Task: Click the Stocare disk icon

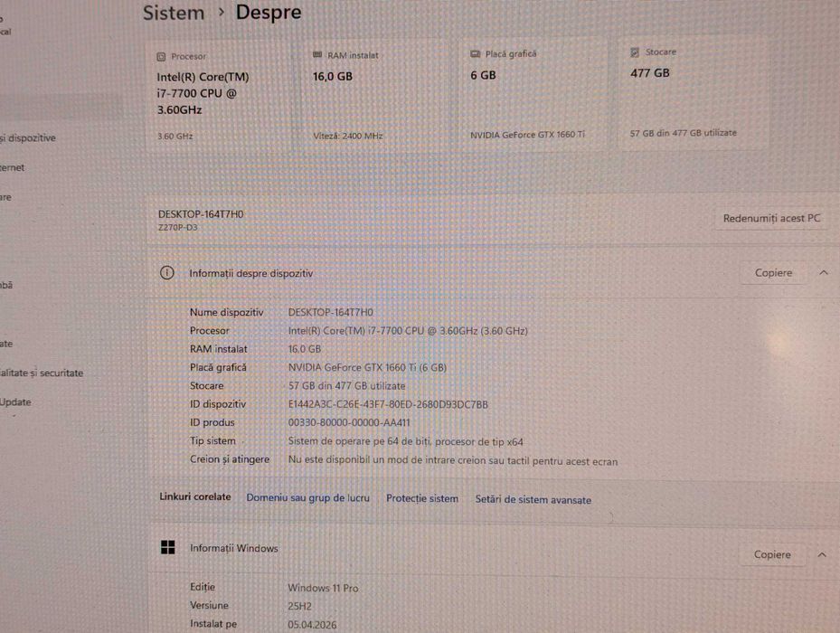Action: (x=635, y=52)
